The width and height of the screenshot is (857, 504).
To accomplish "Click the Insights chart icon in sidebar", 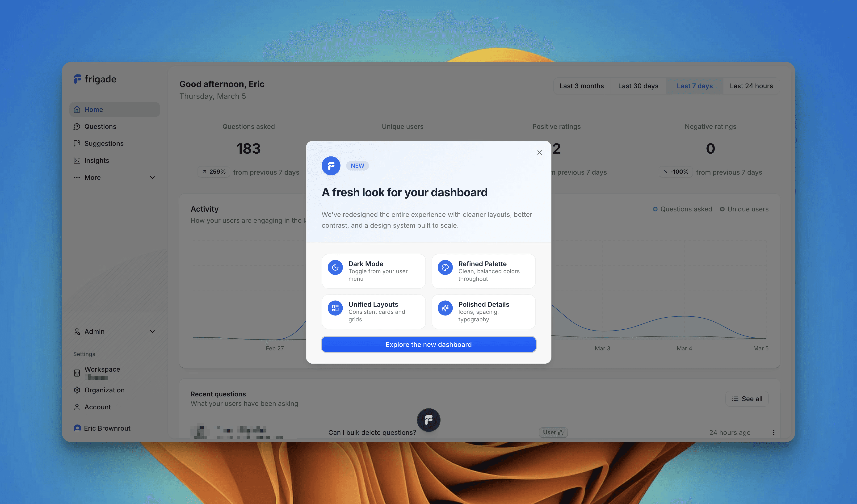I will pyautogui.click(x=77, y=160).
